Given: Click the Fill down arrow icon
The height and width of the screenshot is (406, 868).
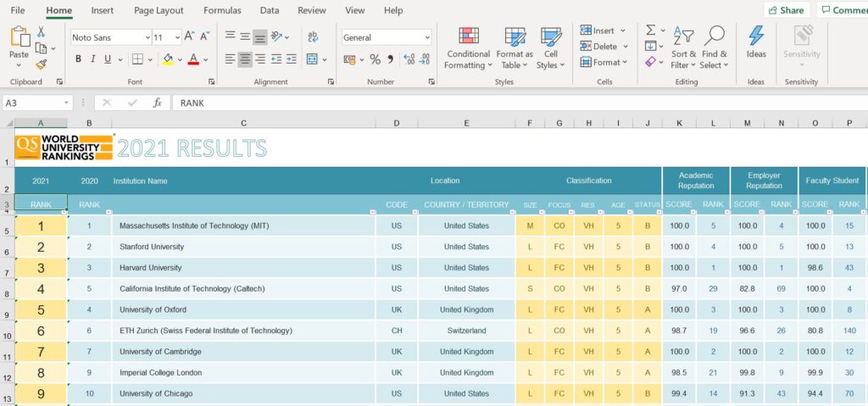Looking at the screenshot, I should pos(650,46).
